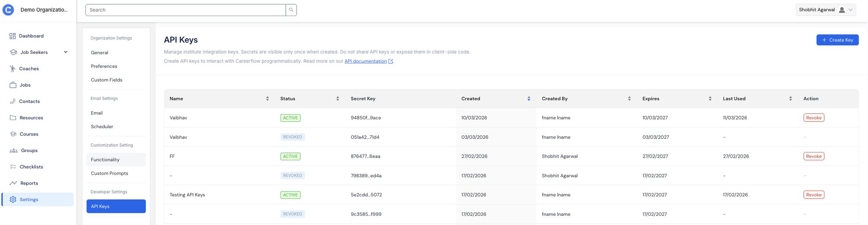Sort table by Expires column arrows
This screenshot has width=868, height=225.
710,99
